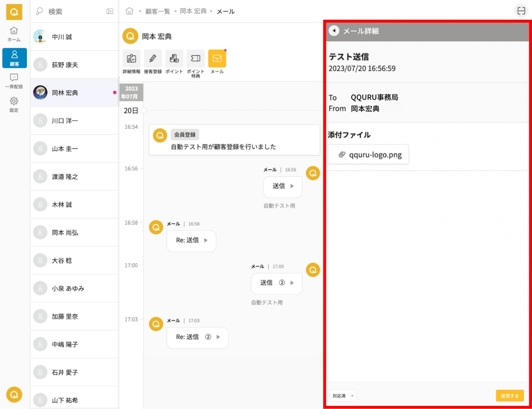The width and height of the screenshot is (532, 409).
Task: Click the 接客登録 pencil icon
Action: coord(153,59)
